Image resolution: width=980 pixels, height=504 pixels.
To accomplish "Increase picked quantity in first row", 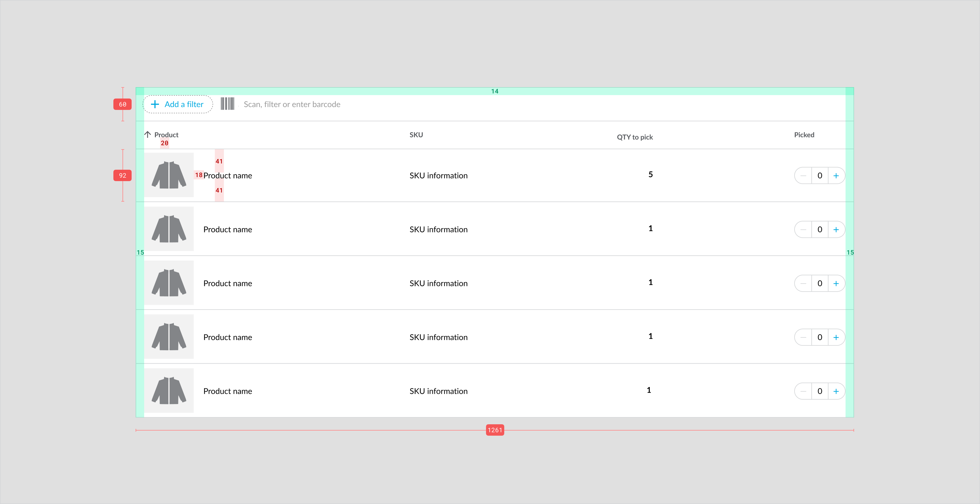I will pos(836,176).
